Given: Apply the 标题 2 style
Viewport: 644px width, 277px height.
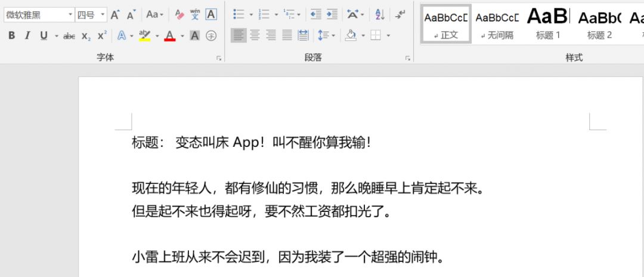Looking at the screenshot, I should [x=599, y=23].
